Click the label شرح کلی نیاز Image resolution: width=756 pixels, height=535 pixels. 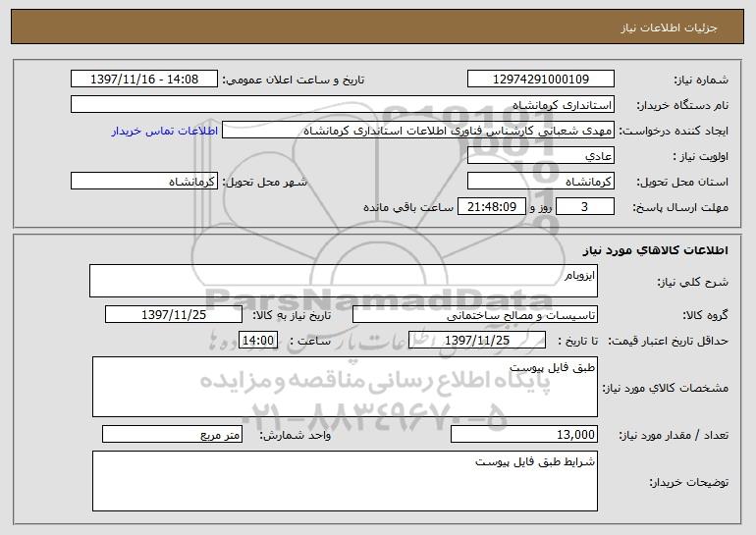coord(693,283)
